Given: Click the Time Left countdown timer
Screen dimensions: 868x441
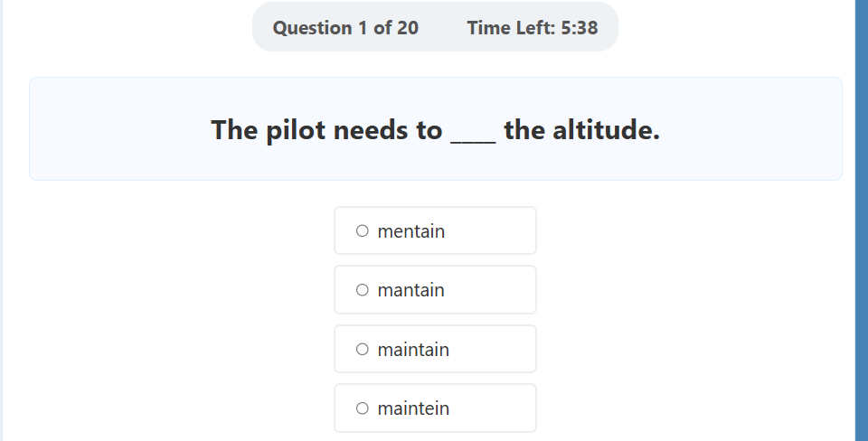Looking at the screenshot, I should 532,28.
